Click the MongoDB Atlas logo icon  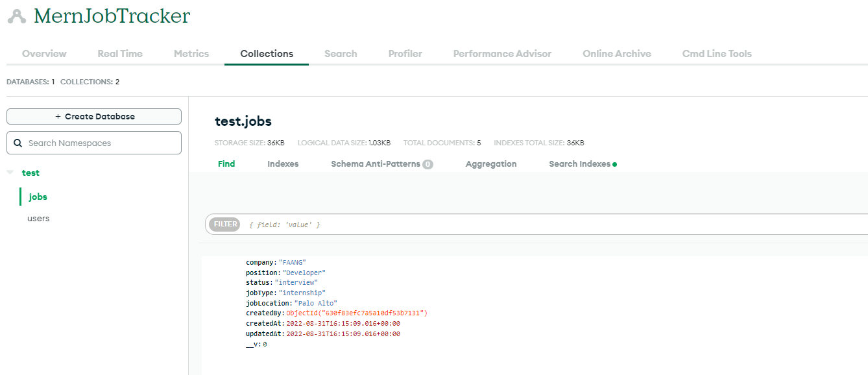tap(16, 15)
